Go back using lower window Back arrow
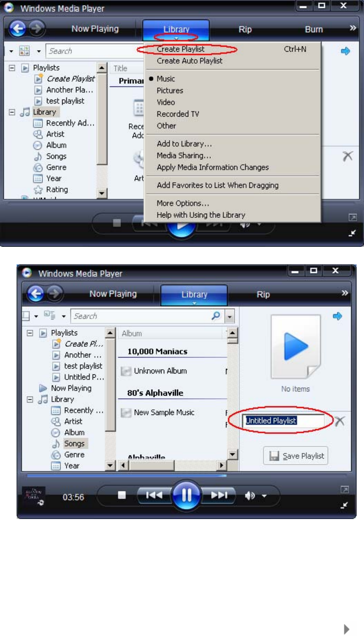 36,294
